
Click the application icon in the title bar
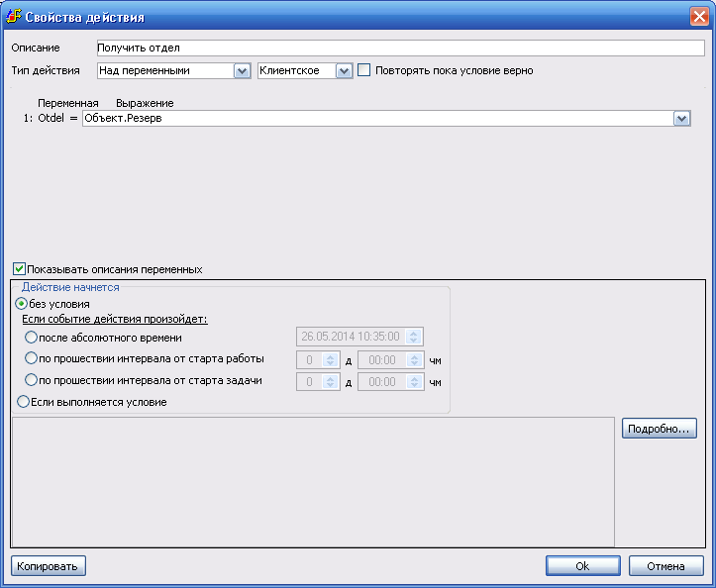[13, 17]
